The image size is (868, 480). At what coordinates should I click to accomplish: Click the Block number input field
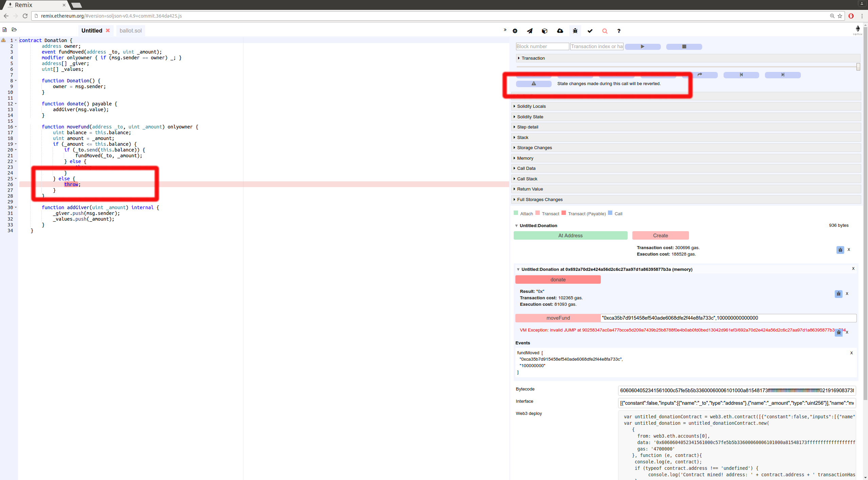click(x=542, y=46)
